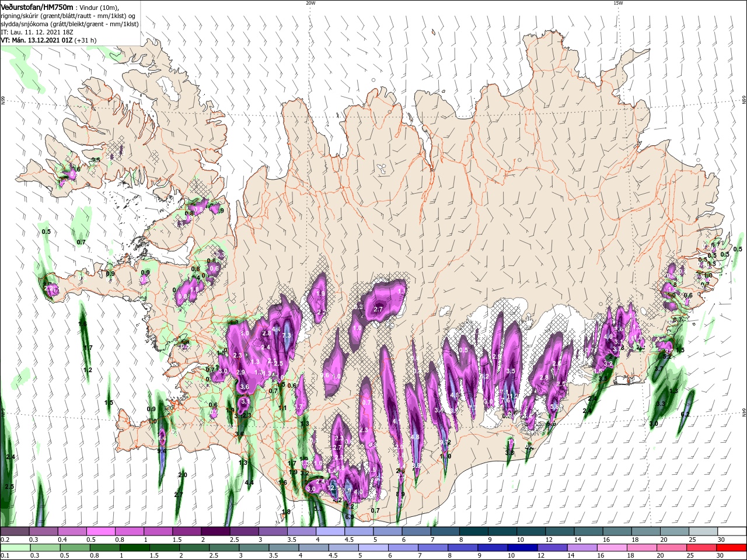
Task: Click the 'IT: Lau. 11. 12. 2021 18Z' line
Action: click(37, 32)
